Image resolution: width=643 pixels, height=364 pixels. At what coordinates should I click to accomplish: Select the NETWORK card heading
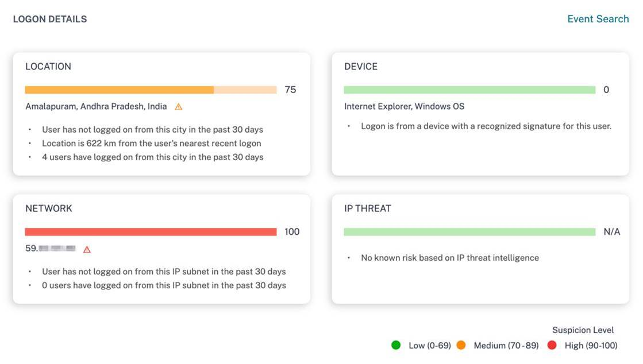(x=49, y=208)
